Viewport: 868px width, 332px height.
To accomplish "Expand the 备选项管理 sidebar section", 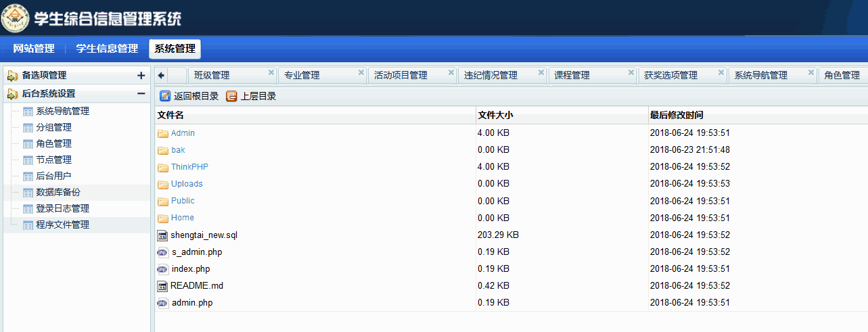I will (x=141, y=76).
